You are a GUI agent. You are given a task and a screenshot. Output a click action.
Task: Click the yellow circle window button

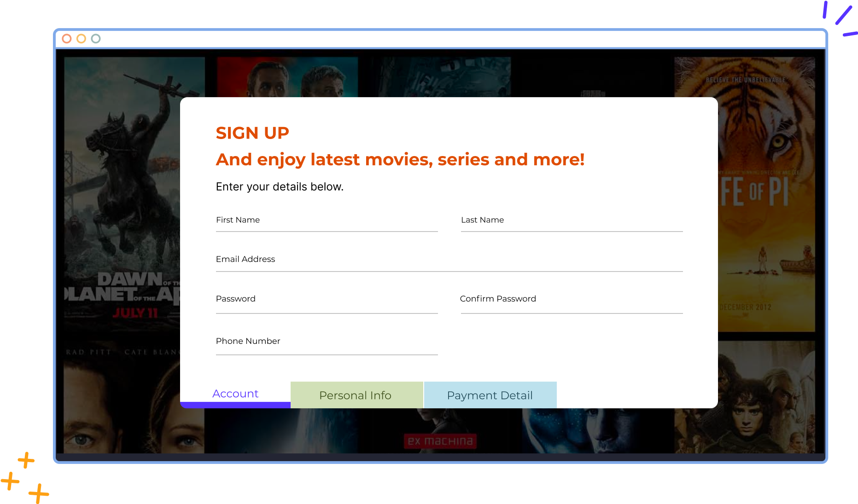tap(81, 39)
